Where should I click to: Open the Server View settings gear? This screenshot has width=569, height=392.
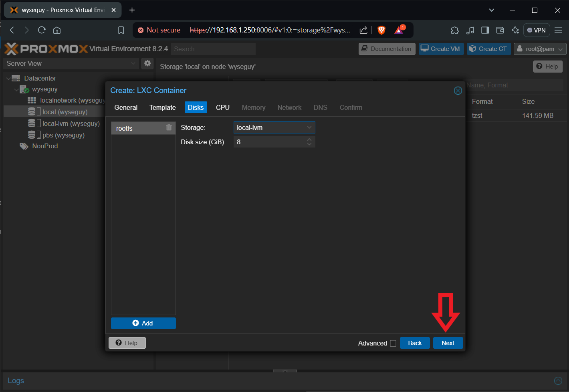click(x=147, y=63)
